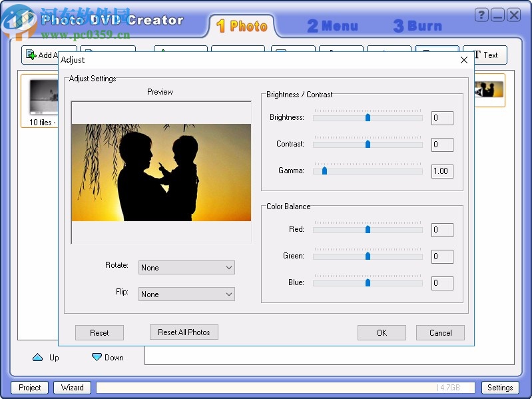Launch the Wizard button
The height and width of the screenshot is (399, 532).
coord(73,388)
